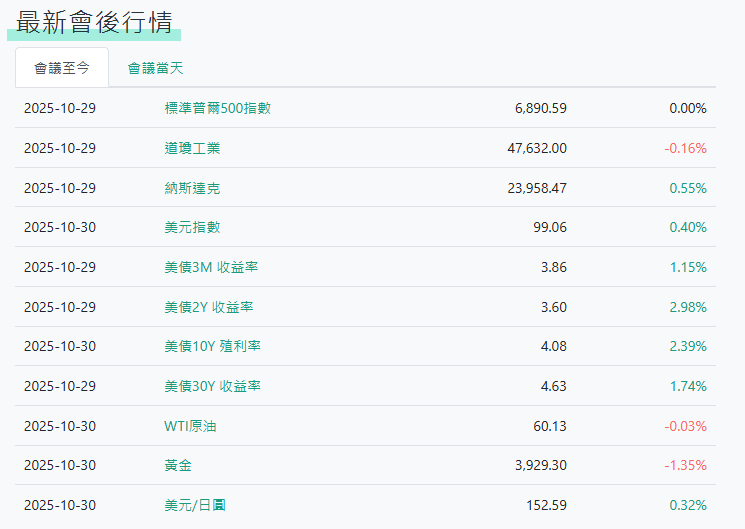Image resolution: width=745 pixels, height=529 pixels.
Task: Open the 美債10Y 殖利率 link
Action: (212, 346)
